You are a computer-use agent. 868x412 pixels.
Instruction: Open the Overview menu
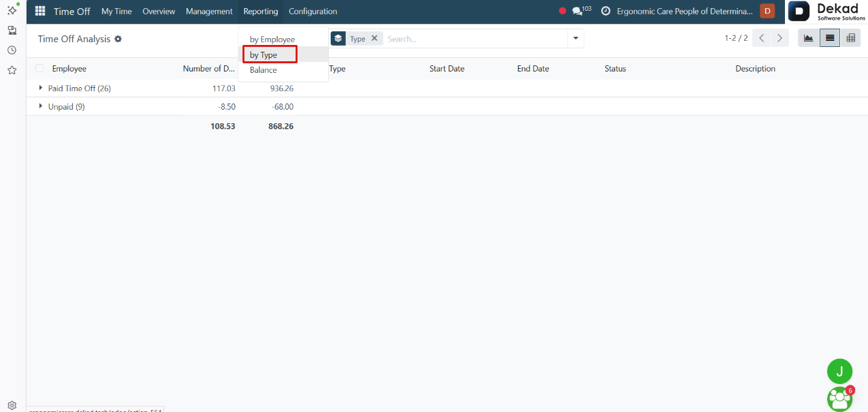coord(159,11)
